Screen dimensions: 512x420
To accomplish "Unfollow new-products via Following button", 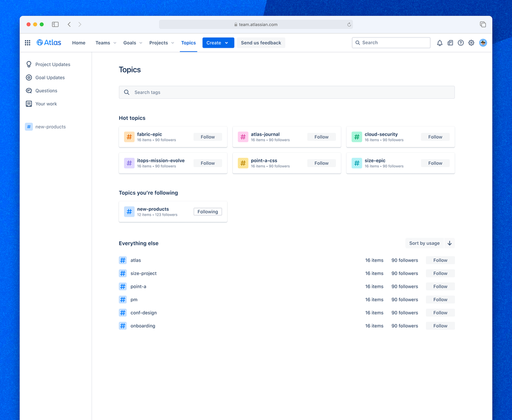I will [208, 212].
